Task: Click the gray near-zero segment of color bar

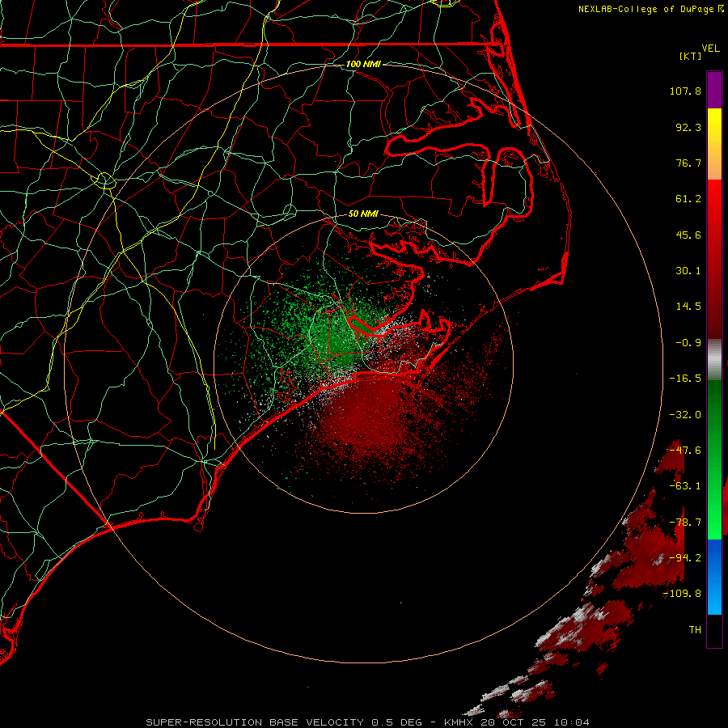Action: pyautogui.click(x=714, y=360)
